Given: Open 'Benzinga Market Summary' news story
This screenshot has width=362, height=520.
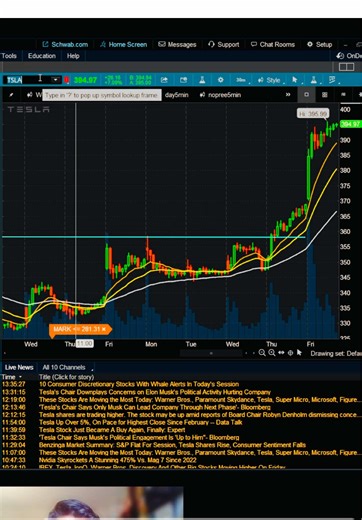Looking at the screenshot, I should point(172,445).
